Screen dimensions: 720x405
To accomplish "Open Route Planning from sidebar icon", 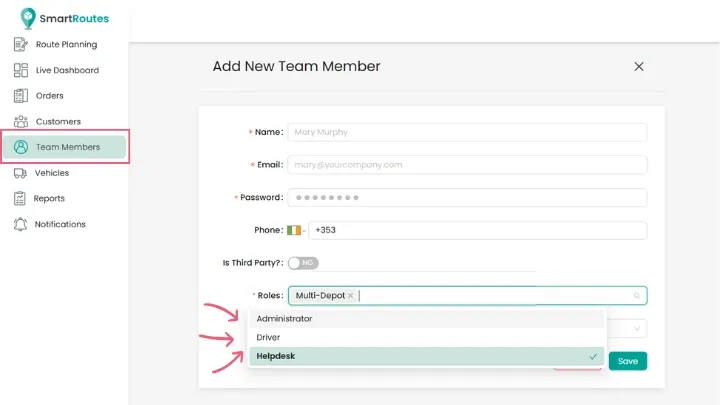I will (20, 44).
